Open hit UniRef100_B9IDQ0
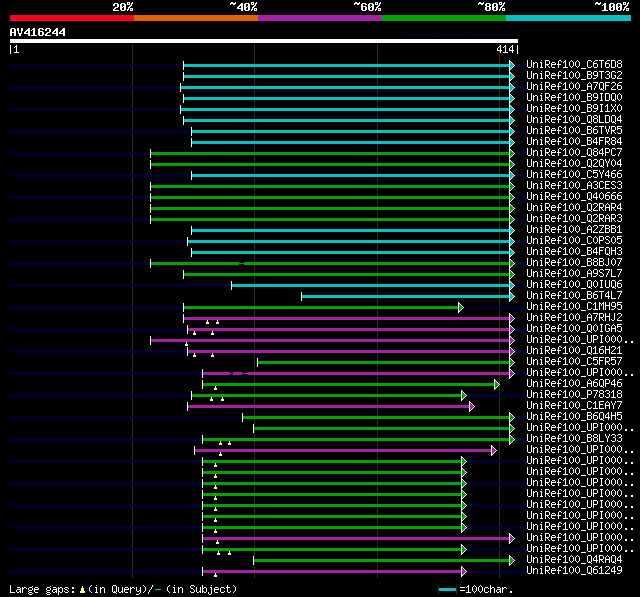 pos(574,98)
